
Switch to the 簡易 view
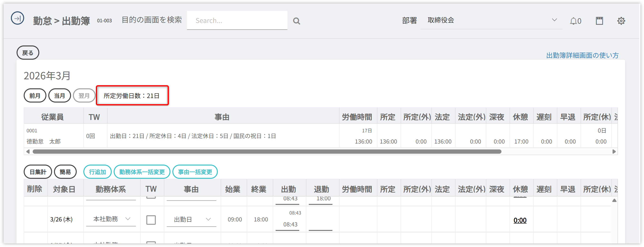[65, 172]
